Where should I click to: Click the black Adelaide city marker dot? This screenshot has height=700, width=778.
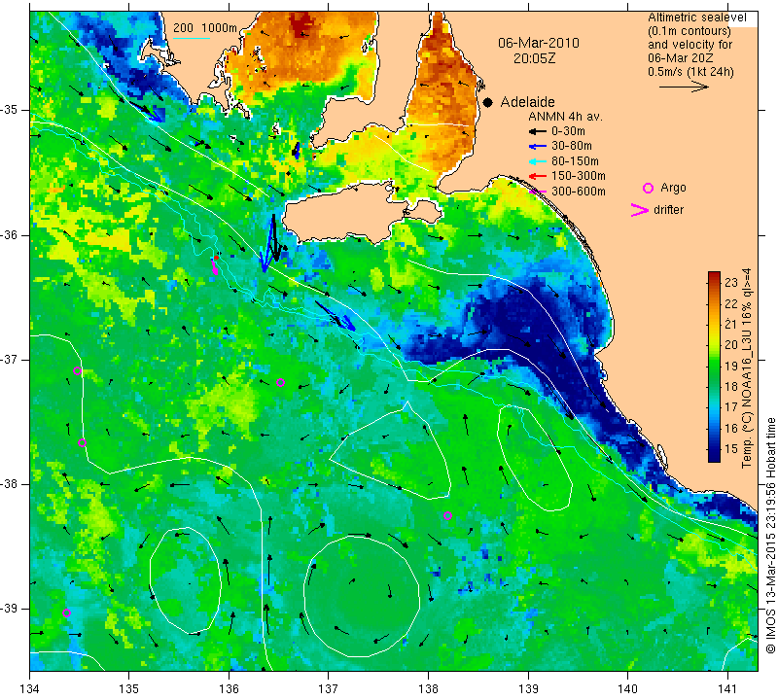pyautogui.click(x=488, y=102)
